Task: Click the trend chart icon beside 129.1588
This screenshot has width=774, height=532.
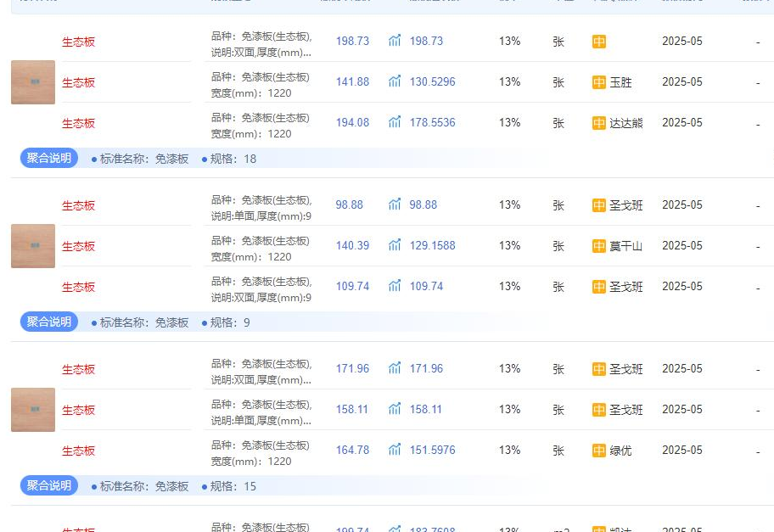Action: point(395,245)
